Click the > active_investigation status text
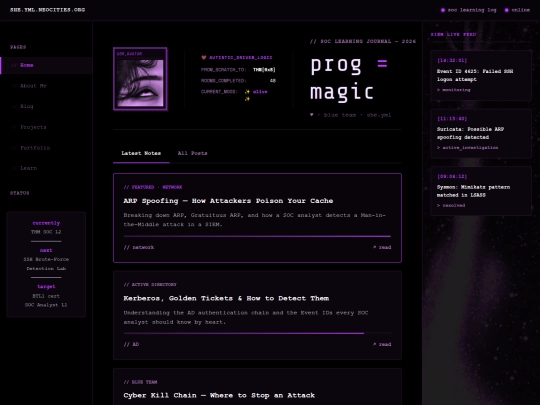This screenshot has width=540, height=405. (x=467, y=148)
